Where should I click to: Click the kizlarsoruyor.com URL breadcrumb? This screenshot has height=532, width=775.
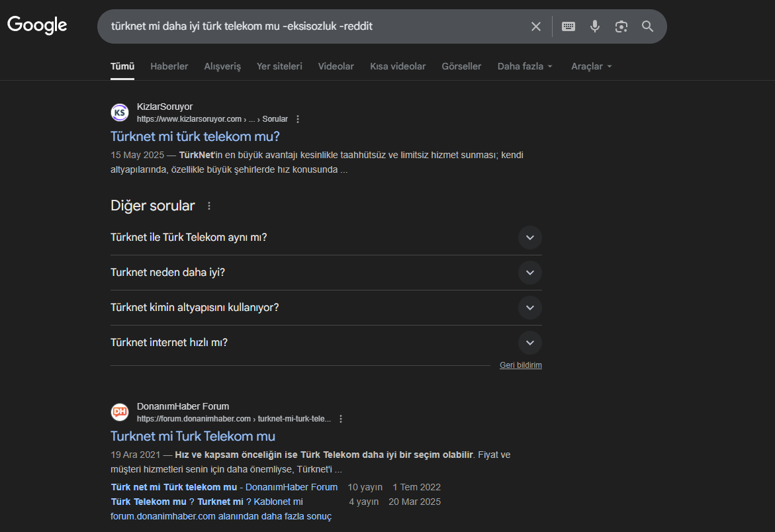[212, 119]
